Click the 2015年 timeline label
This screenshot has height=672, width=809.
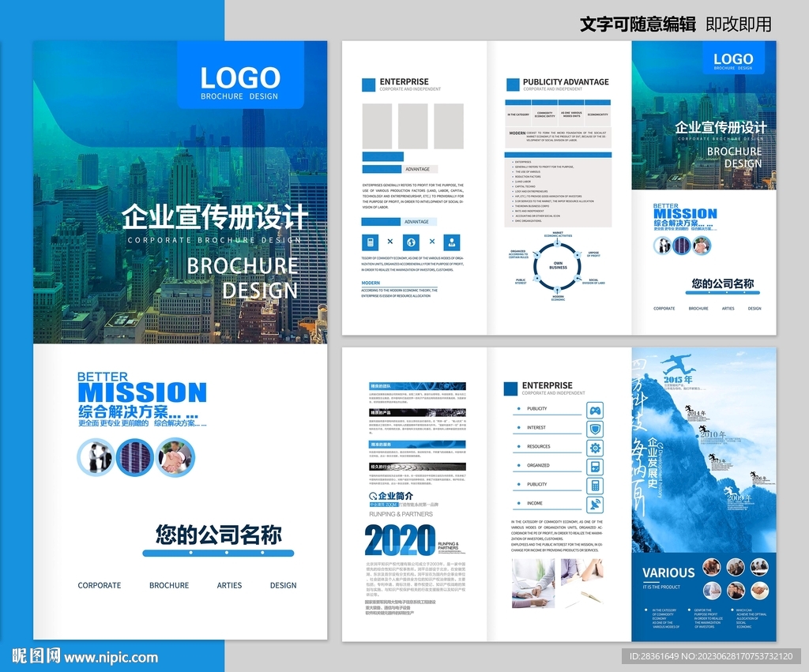click(678, 380)
